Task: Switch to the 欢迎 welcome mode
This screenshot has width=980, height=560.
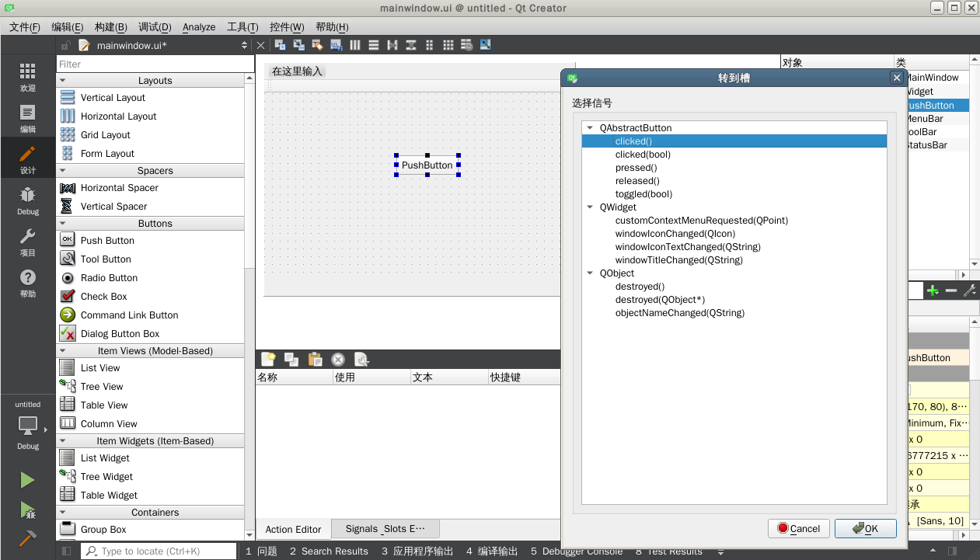Action: pyautogui.click(x=27, y=77)
